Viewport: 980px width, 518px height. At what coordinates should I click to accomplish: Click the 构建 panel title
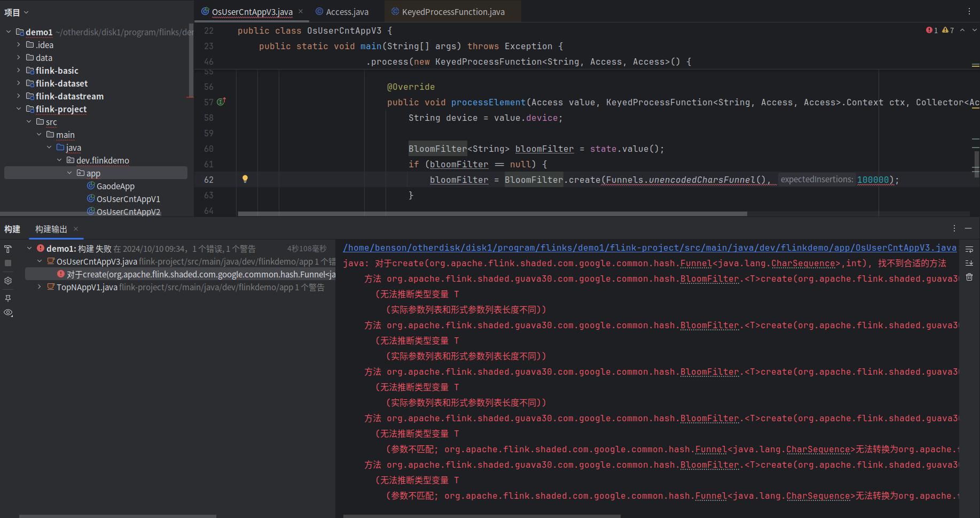tap(12, 229)
